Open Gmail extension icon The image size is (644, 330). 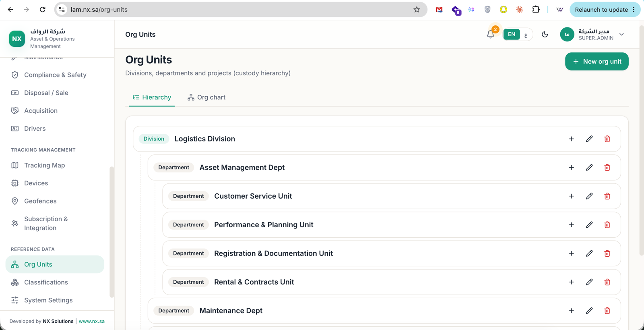point(439,10)
